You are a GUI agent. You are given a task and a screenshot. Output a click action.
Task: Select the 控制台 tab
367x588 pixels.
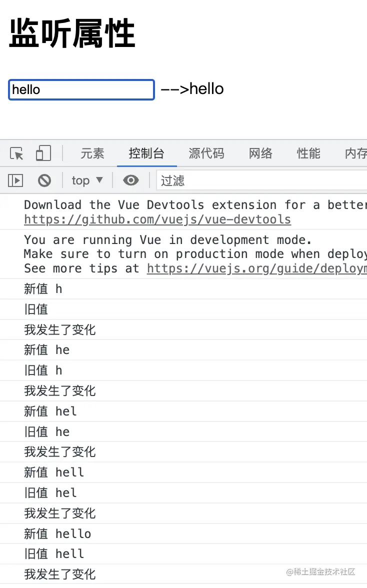[x=146, y=153]
